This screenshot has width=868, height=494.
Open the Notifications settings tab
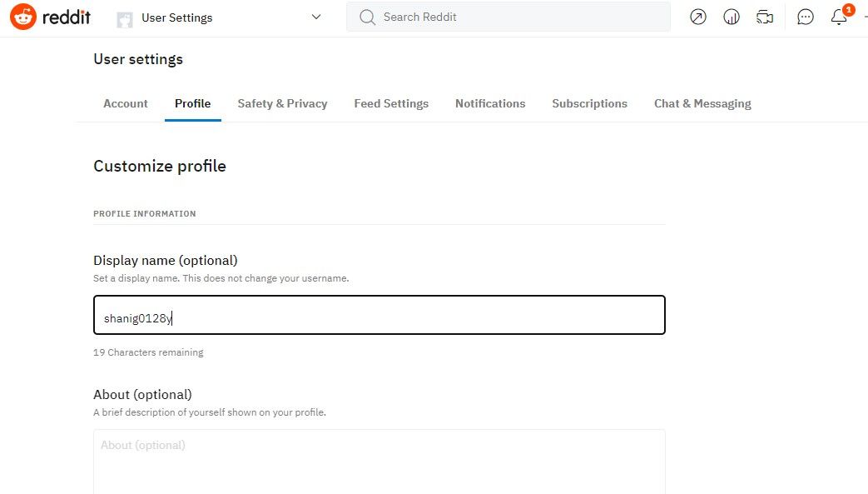coord(490,103)
